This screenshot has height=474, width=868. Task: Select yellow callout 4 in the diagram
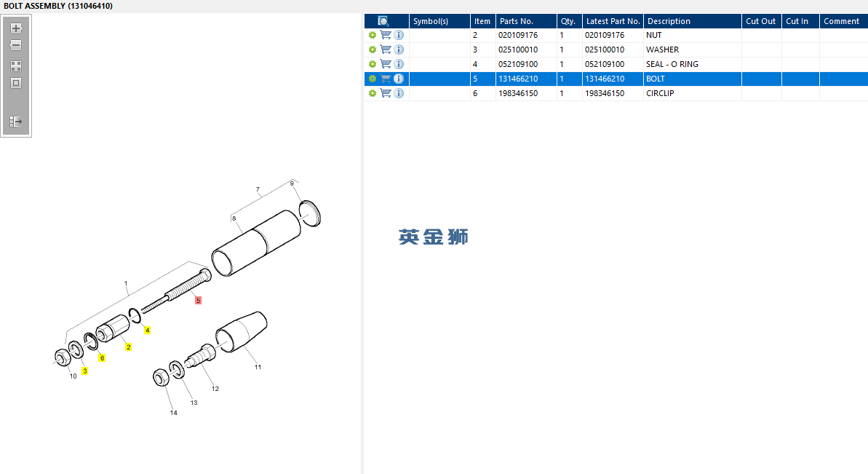point(147,330)
